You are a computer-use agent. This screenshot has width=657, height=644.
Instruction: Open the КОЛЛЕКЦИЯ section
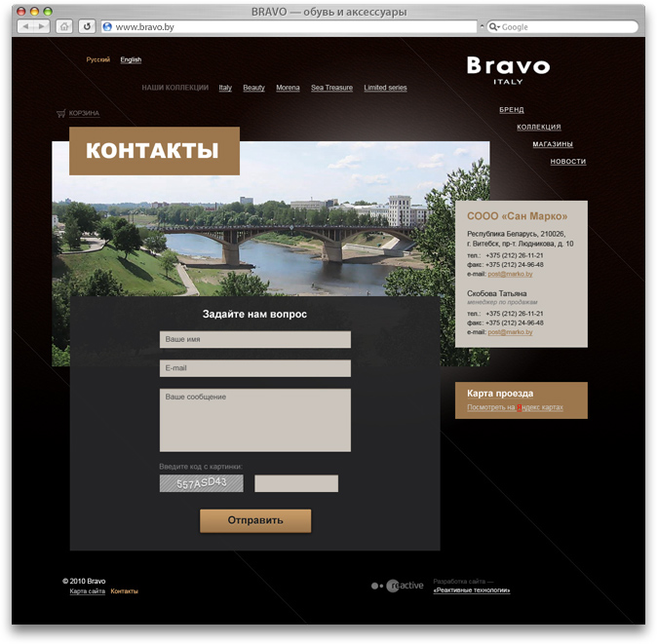point(539,127)
